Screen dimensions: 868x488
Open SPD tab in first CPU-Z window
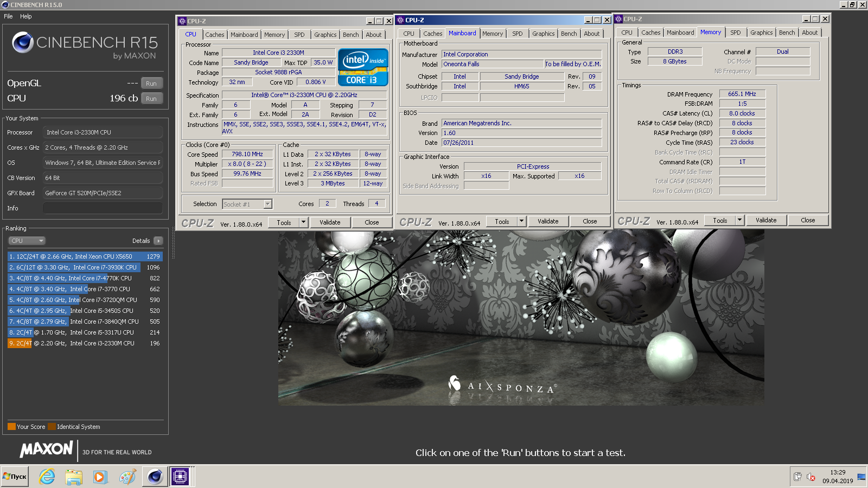[x=299, y=35]
